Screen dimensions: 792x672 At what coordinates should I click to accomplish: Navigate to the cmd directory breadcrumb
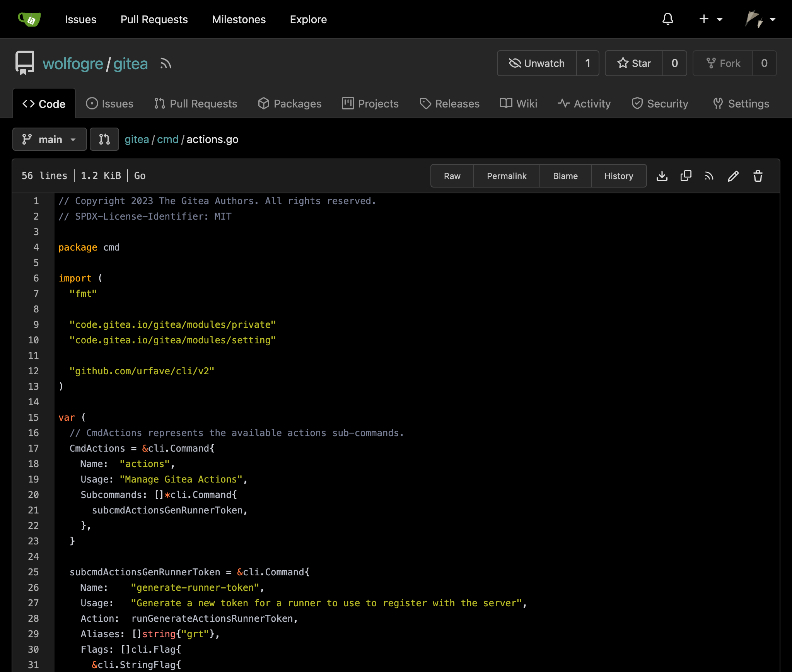(167, 139)
